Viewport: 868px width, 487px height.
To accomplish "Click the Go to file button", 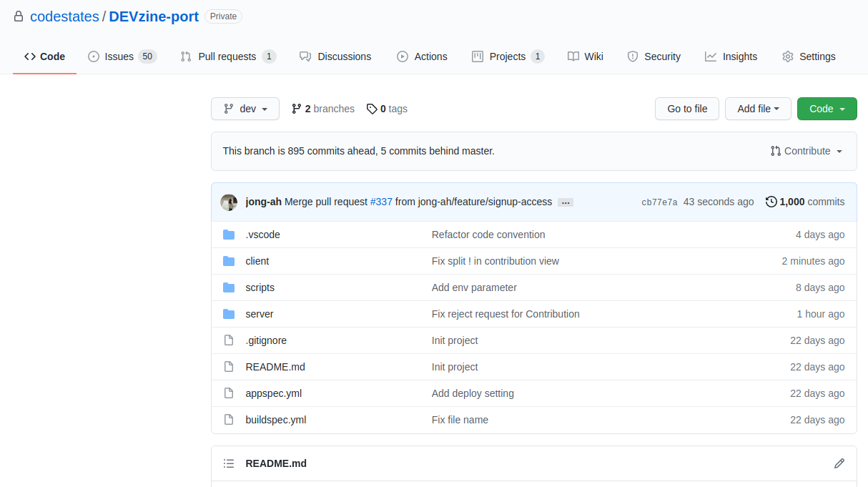I will click(687, 109).
